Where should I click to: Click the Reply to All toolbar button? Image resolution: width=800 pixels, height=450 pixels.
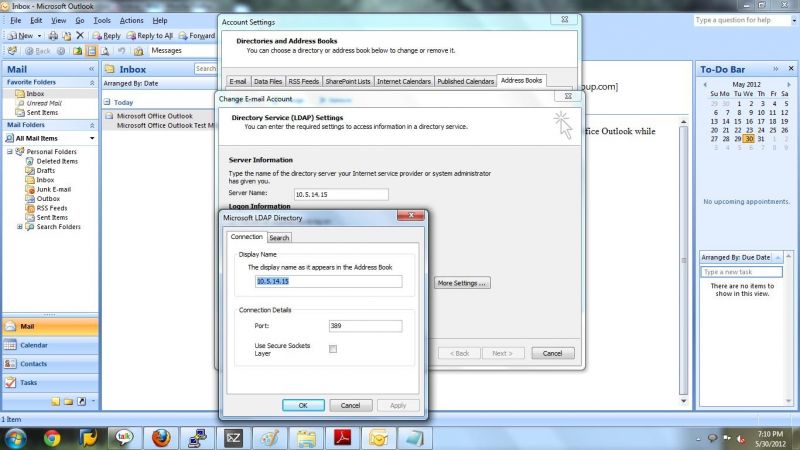pyautogui.click(x=149, y=35)
